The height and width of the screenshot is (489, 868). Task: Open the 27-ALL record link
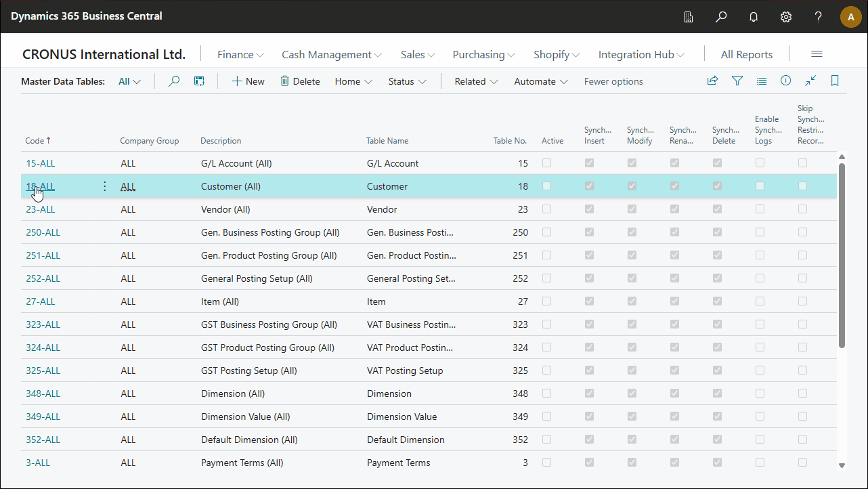coord(40,301)
